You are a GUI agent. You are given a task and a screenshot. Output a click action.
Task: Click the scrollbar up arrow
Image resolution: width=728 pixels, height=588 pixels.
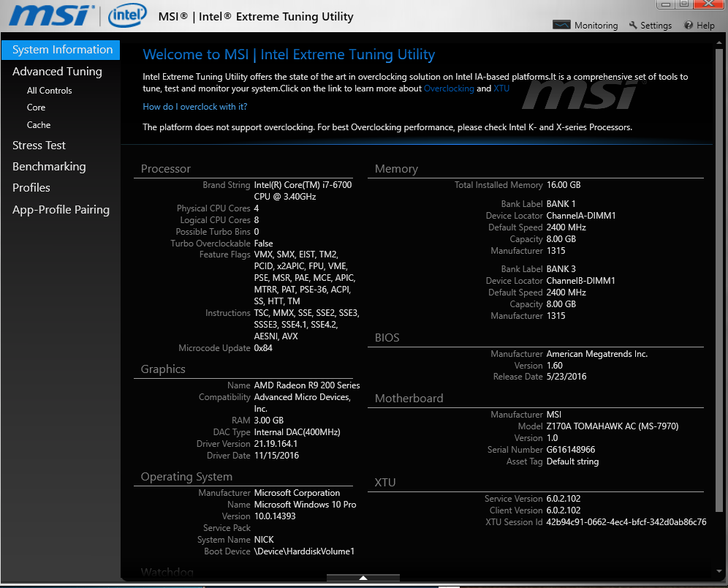[x=719, y=42]
